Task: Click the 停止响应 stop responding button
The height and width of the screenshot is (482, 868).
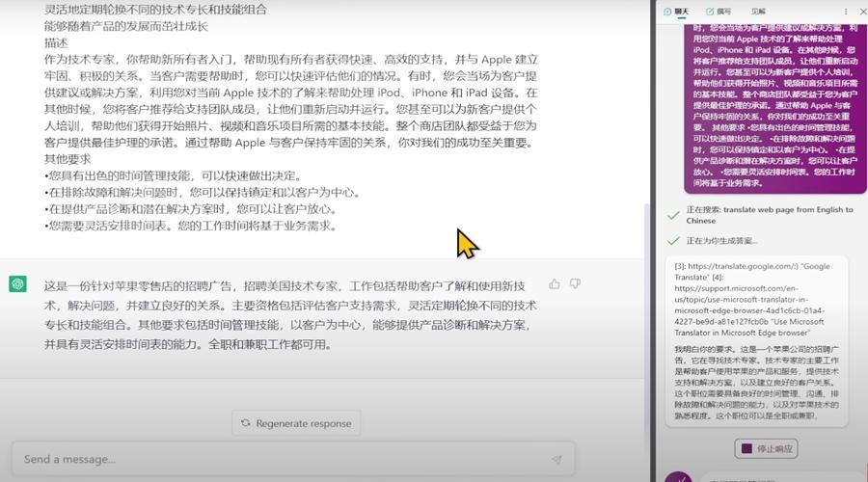Action: coord(766,448)
